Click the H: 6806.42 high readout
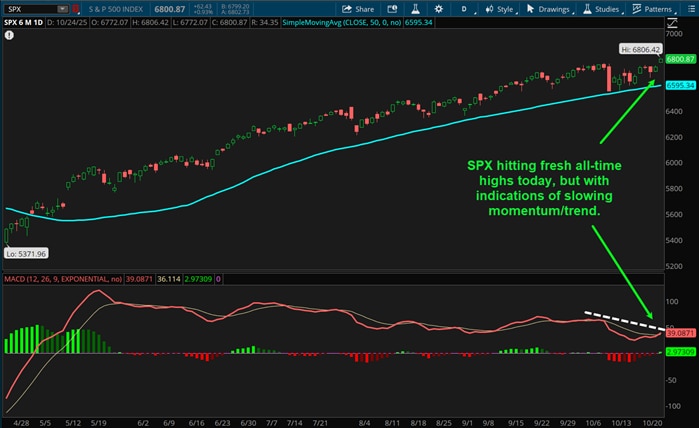Screen dimensions: 699x428 150,22
